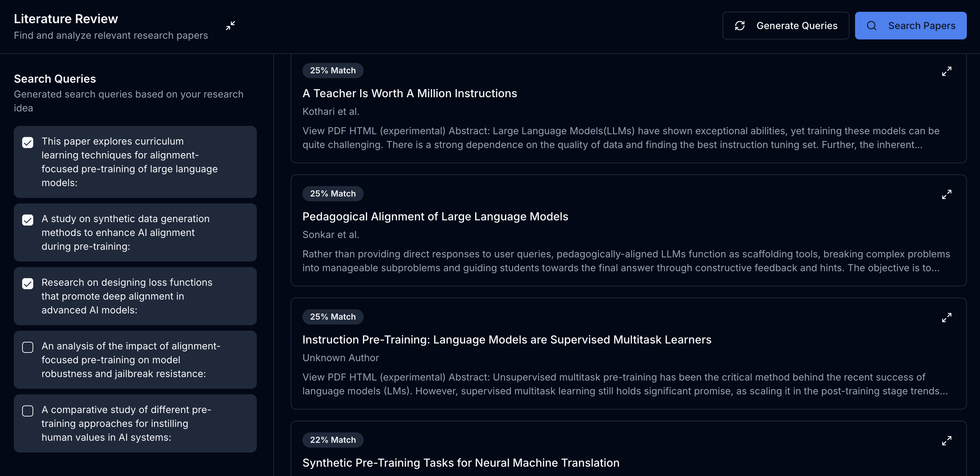The image size is (980, 476).
Task: Click abstract beginning 'Rather than providing direct responses'
Action: pos(626,261)
